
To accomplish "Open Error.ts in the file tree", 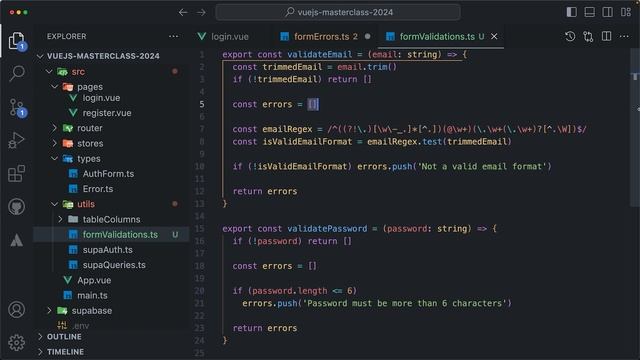I will pyautogui.click(x=98, y=189).
